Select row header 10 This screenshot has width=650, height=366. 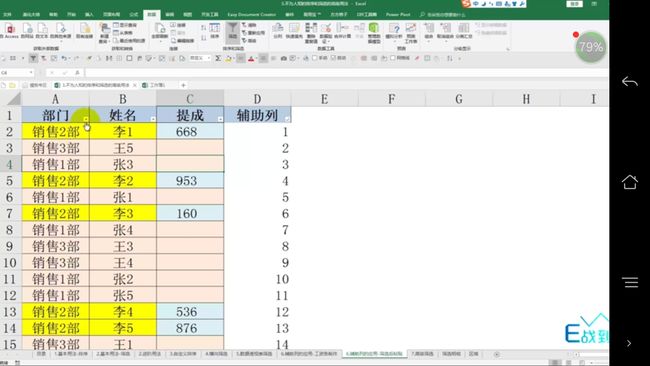(x=10, y=262)
